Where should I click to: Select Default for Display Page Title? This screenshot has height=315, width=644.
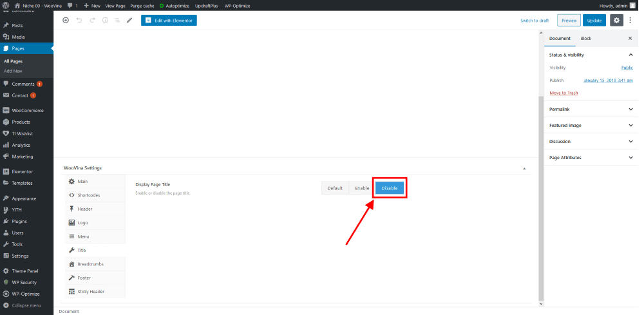tap(335, 188)
